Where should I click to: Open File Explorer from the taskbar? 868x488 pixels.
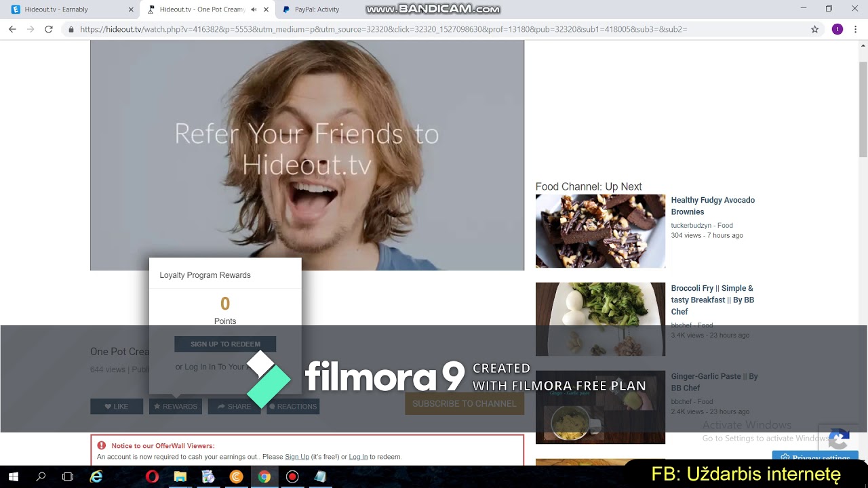tap(180, 476)
